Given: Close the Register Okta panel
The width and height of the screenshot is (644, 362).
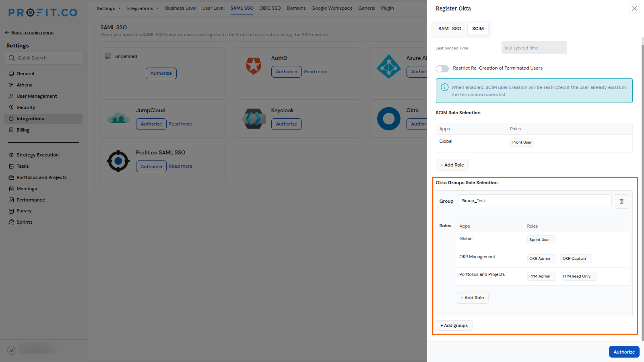Looking at the screenshot, I should tap(634, 8).
